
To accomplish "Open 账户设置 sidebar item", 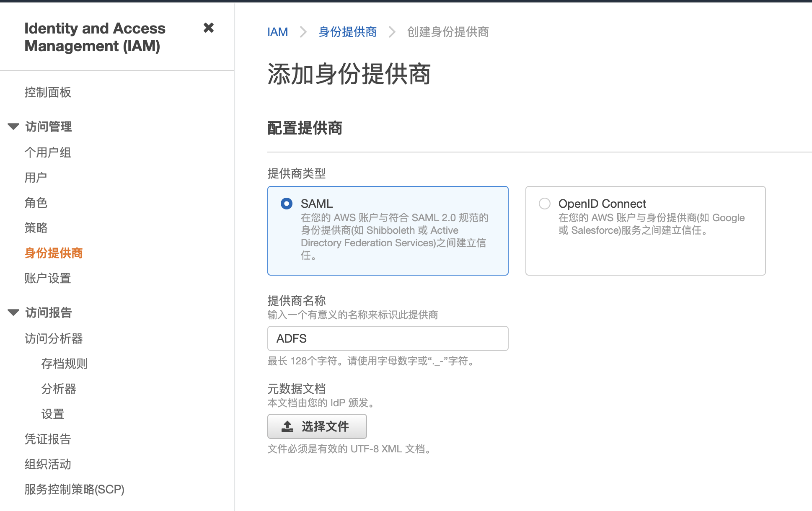I will (x=48, y=278).
